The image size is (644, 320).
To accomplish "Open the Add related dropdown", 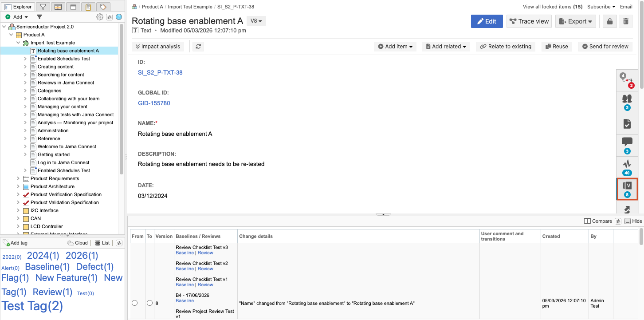I will 446,46.
